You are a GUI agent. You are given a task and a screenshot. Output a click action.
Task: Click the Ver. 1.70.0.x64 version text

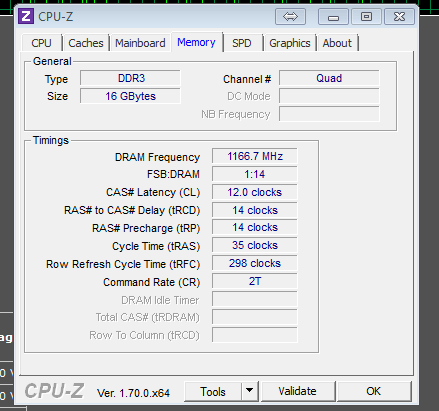pos(133,393)
